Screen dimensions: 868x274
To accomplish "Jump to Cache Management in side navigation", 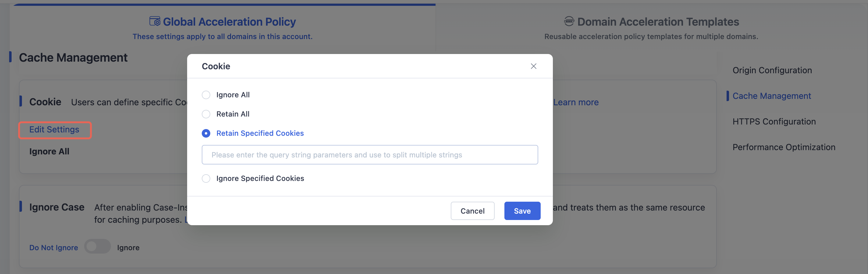I will coord(772,96).
